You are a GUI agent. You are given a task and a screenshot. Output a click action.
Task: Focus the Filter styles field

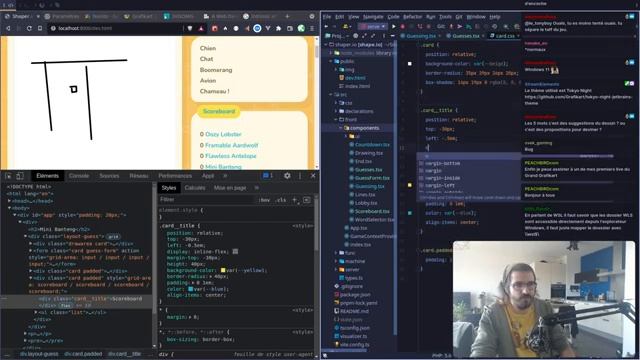[x=206, y=200]
